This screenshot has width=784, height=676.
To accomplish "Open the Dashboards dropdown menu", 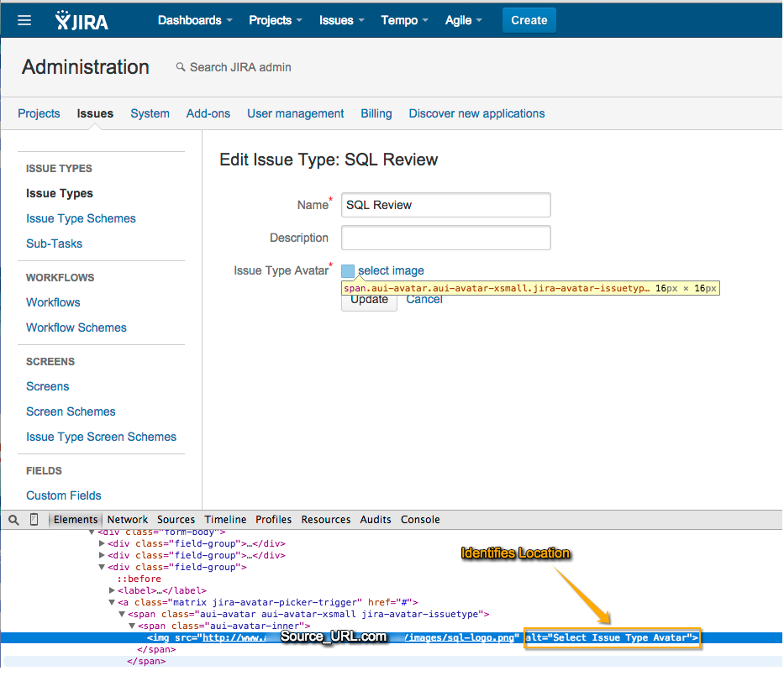I will 195,20.
